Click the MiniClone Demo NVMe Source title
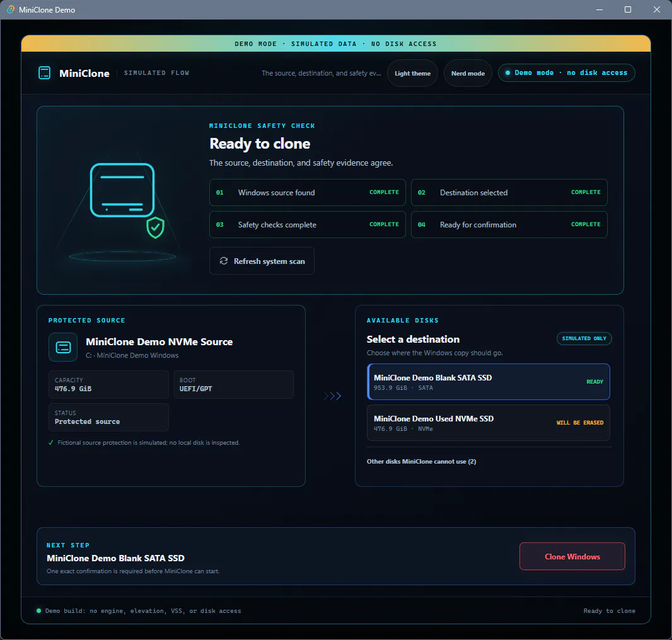Image resolution: width=672 pixels, height=640 pixels. (159, 342)
